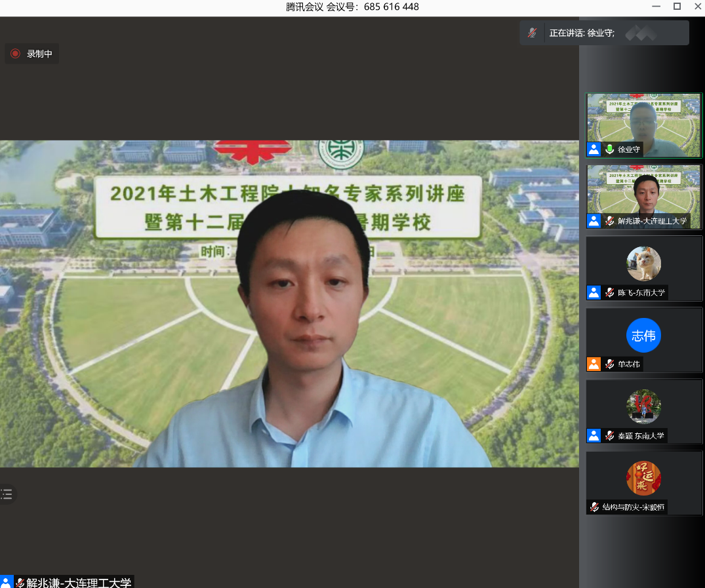Click the 解兆谦-大连理工大学 name label at bottom left
Screen dimensions: 705x588
tap(79, 582)
